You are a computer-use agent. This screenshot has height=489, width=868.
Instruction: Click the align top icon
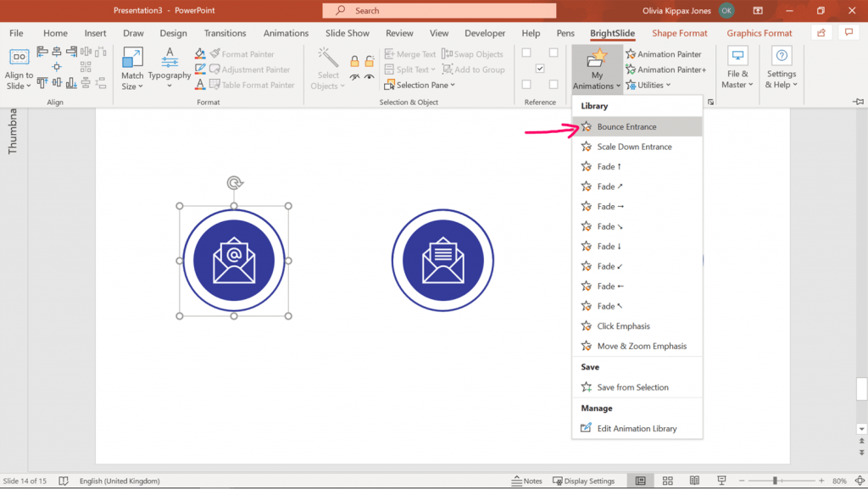point(42,83)
